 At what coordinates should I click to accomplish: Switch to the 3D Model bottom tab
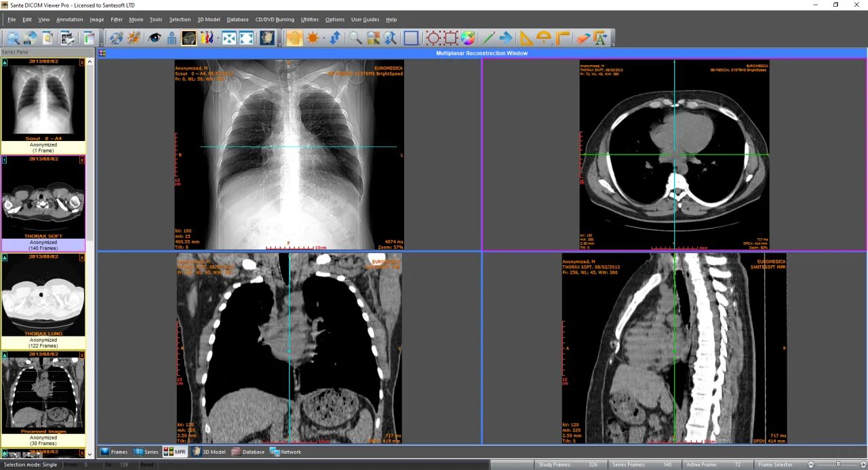[209, 452]
